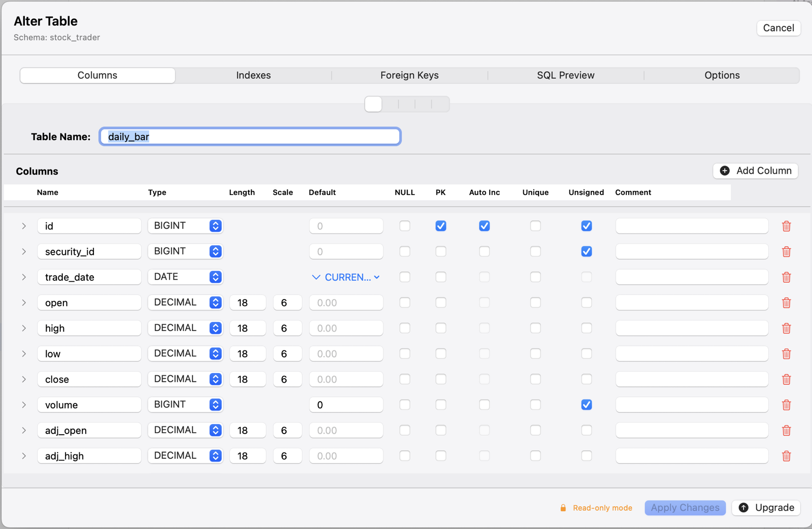Expand the security_id row chevron

click(x=24, y=251)
